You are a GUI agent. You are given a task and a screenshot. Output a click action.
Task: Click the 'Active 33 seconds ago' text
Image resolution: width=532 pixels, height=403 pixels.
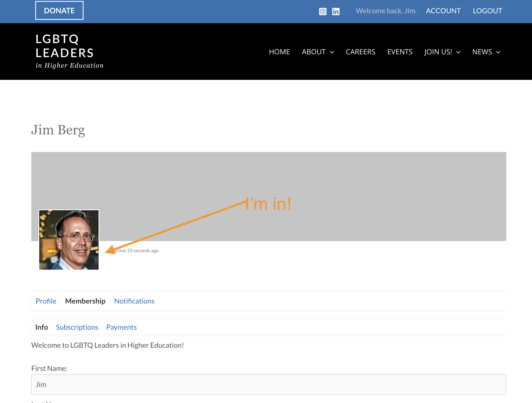click(x=136, y=251)
